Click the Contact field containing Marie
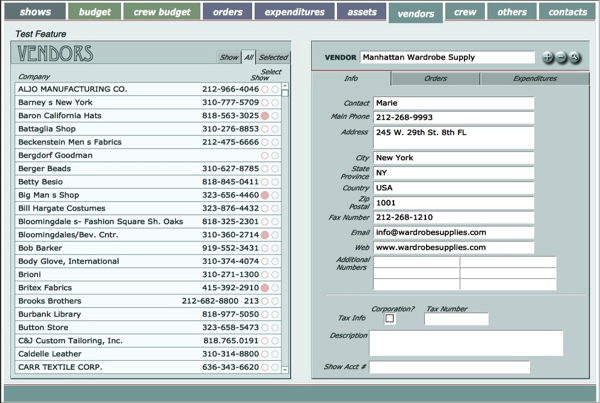 point(453,103)
